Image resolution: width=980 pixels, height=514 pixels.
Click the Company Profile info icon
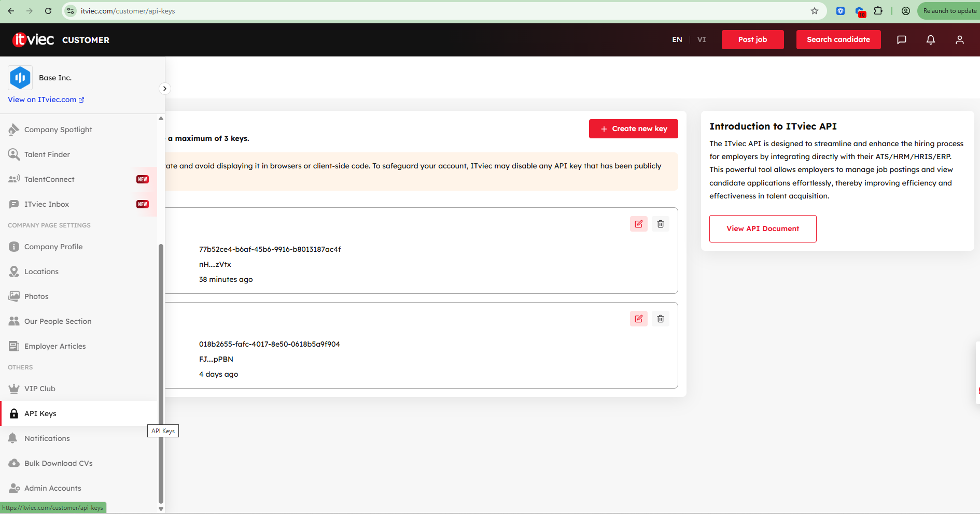(14, 247)
